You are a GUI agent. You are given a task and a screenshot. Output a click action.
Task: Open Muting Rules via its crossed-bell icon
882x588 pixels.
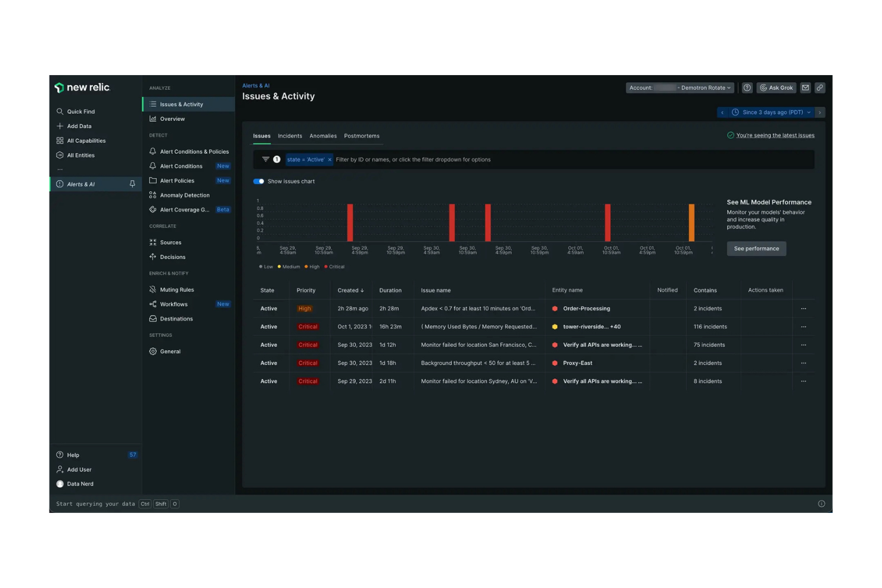[x=153, y=290]
